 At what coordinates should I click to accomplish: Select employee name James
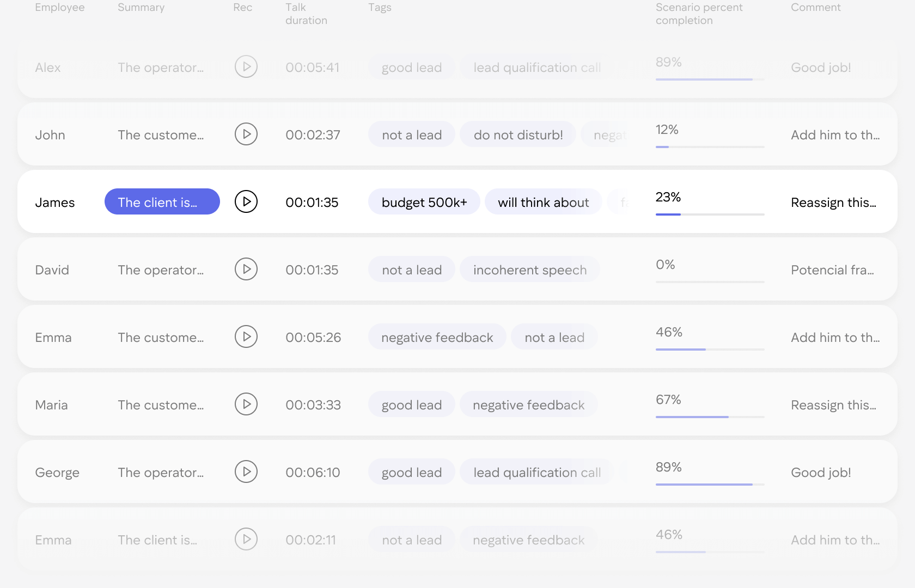coord(55,203)
